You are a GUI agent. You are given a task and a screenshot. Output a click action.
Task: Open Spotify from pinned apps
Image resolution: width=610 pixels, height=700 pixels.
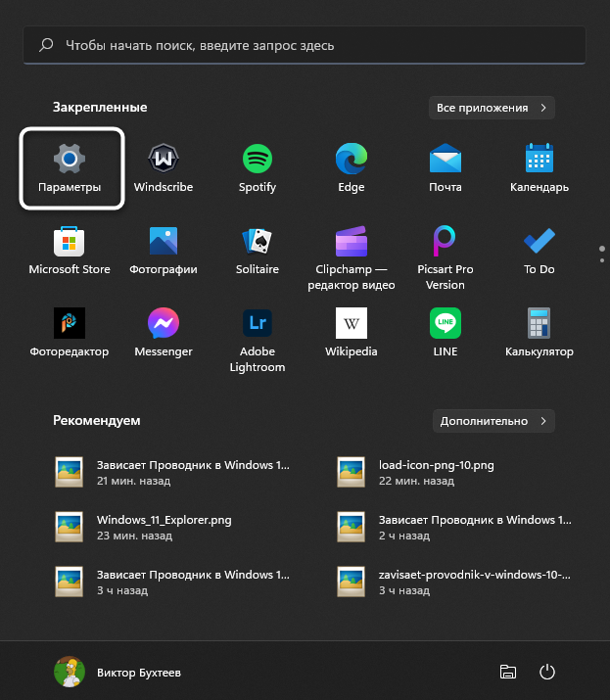point(258,167)
